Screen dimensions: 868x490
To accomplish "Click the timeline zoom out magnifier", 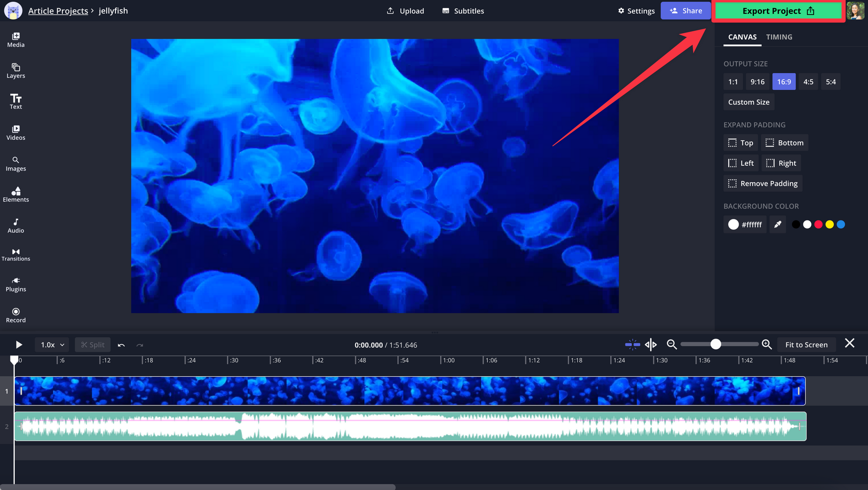I will 671,345.
